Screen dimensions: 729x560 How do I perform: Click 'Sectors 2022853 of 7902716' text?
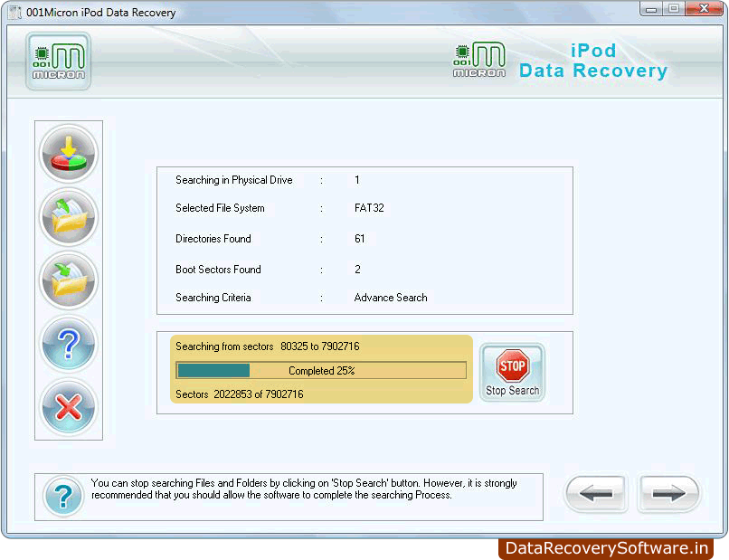point(240,394)
